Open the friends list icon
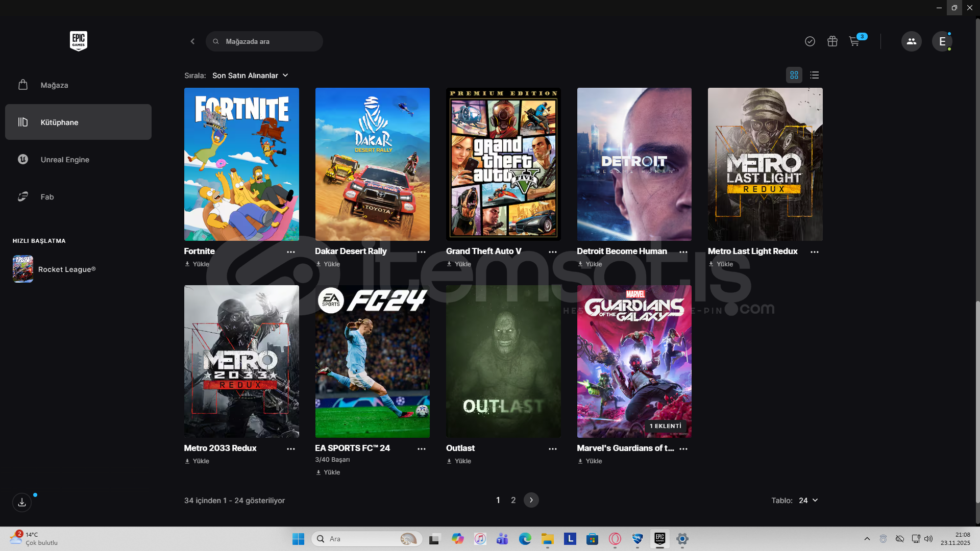The image size is (980, 551). (x=911, y=41)
